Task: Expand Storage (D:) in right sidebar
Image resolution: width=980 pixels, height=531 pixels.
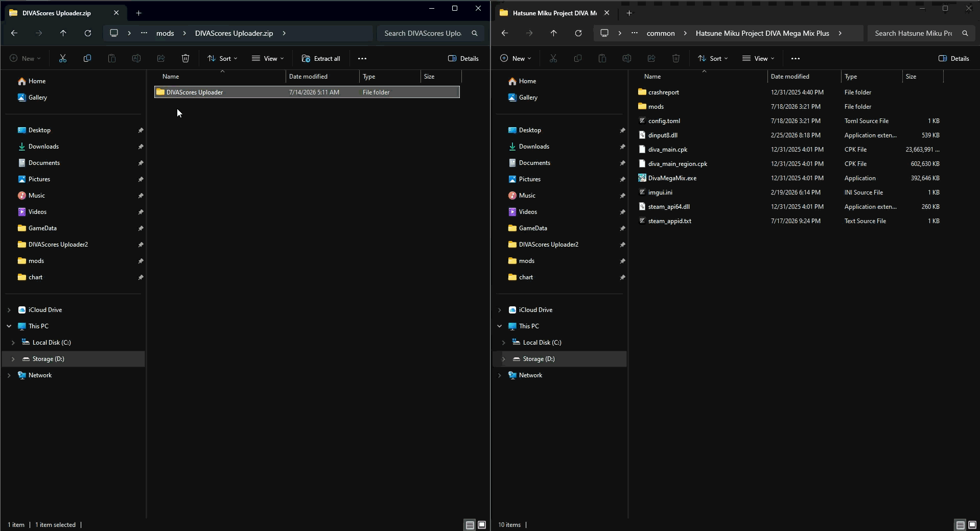Action: tap(503, 359)
